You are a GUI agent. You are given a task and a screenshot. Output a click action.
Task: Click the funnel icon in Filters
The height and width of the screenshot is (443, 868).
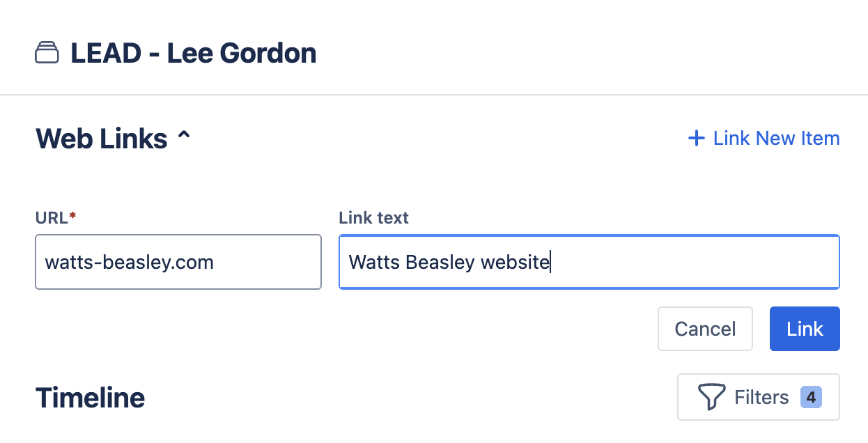(x=711, y=398)
